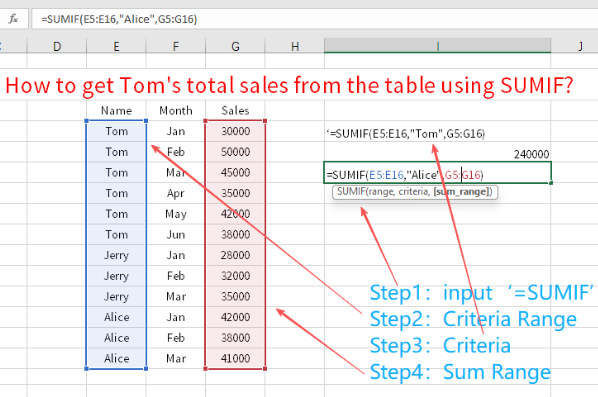Click into the formula bar text
This screenshot has width=598, height=397.
pos(119,19)
